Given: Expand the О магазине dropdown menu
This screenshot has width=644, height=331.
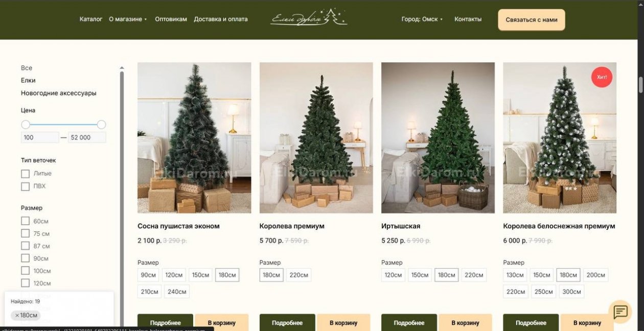Looking at the screenshot, I should [128, 19].
